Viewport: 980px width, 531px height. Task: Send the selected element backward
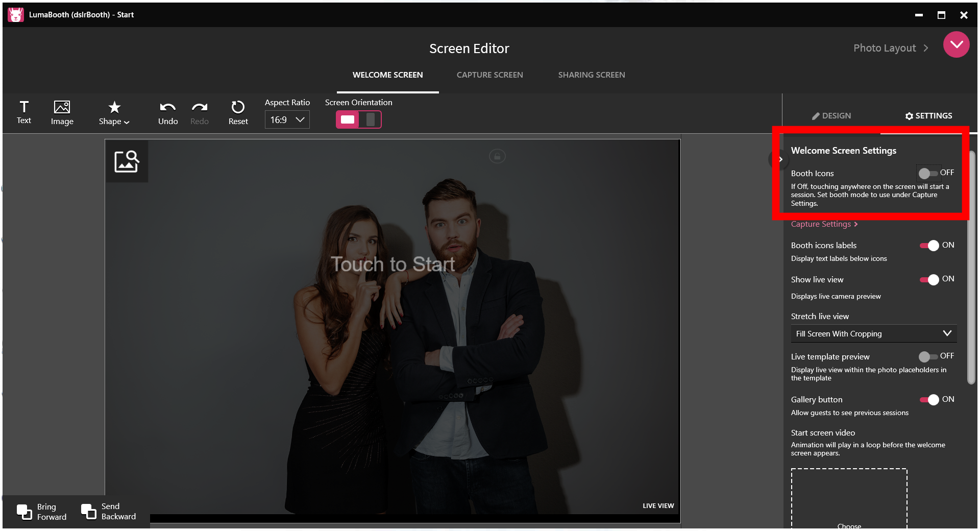(x=109, y=512)
